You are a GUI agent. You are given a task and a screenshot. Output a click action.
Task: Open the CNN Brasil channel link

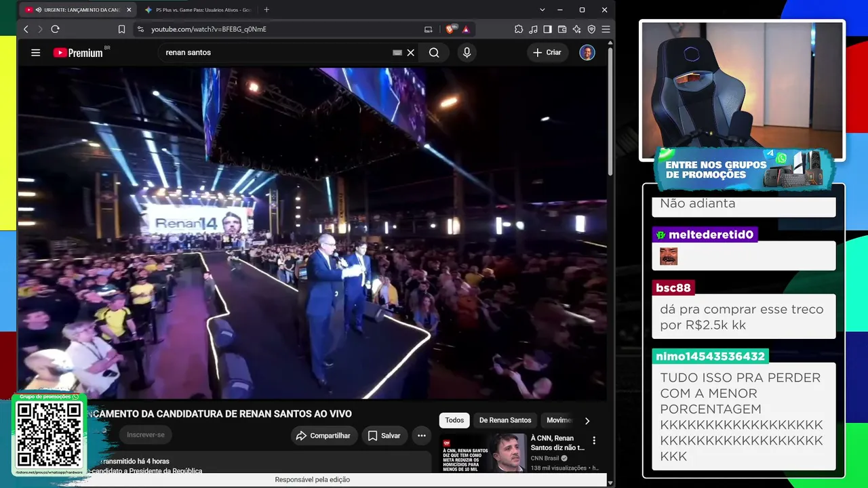(x=545, y=458)
